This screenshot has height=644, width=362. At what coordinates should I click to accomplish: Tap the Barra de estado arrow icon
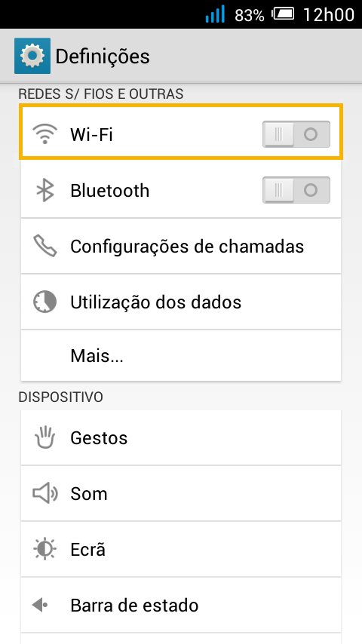40,605
